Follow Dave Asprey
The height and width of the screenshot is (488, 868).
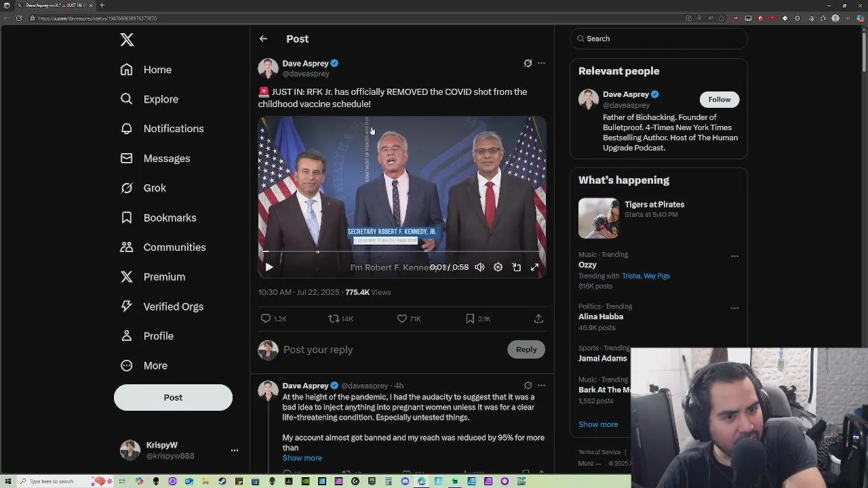click(x=719, y=100)
